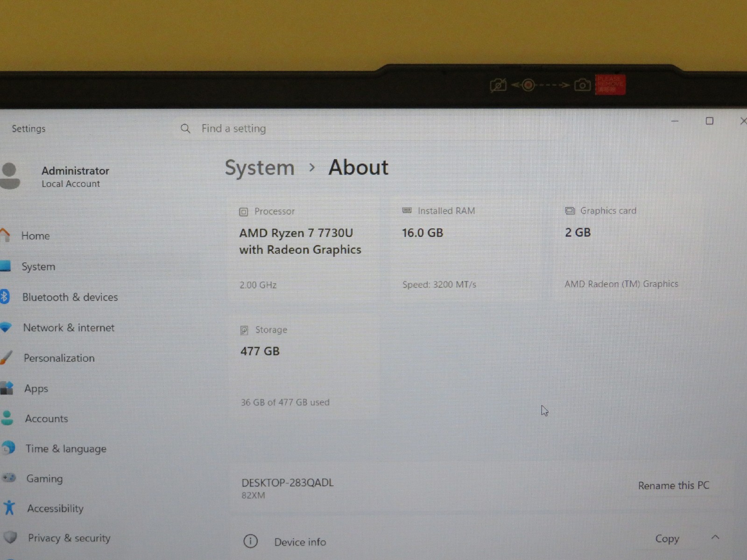Click the Administrator profile avatar

(10, 176)
